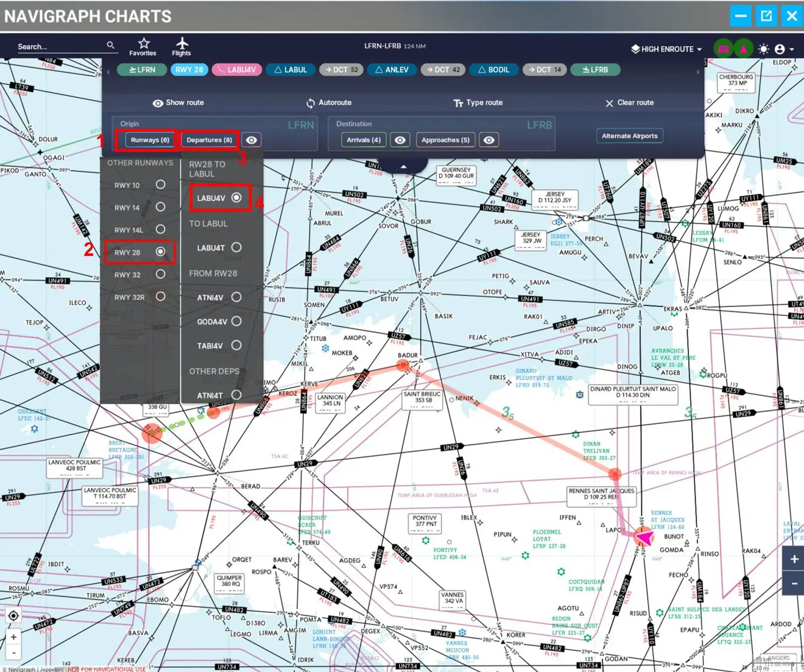The height and width of the screenshot is (672, 804).
Task: Select the RWY 14 radio button
Action: point(160,207)
